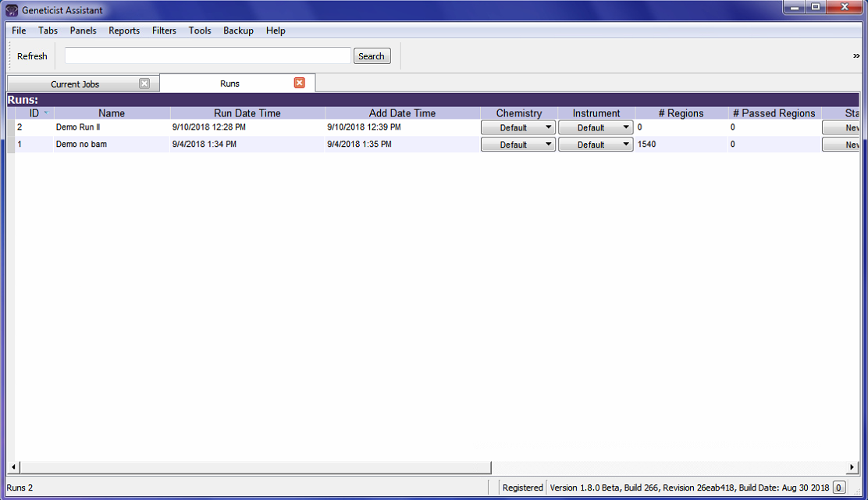Image resolution: width=868 pixels, height=500 pixels.
Task: Click the # Regions column header
Action: [681, 113]
